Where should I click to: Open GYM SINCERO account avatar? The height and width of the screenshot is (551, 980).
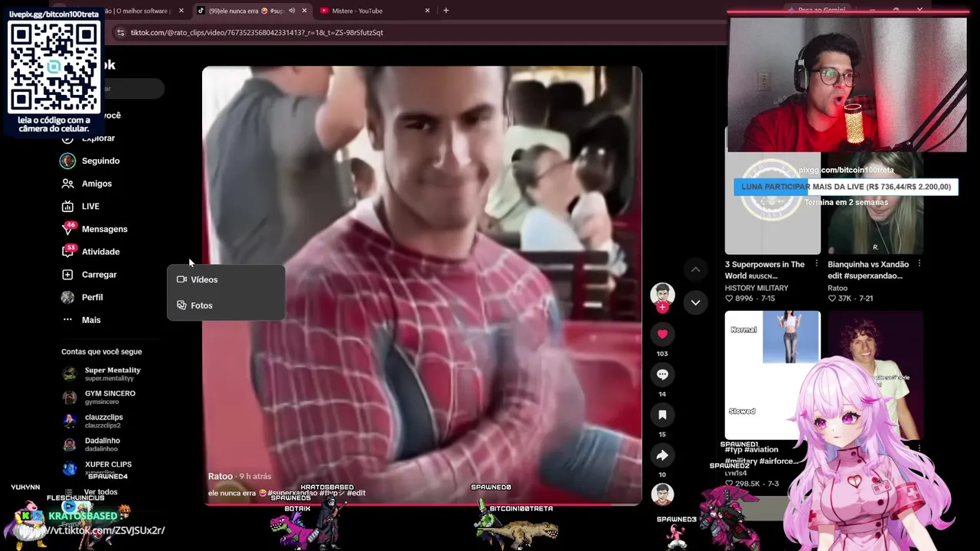70,397
